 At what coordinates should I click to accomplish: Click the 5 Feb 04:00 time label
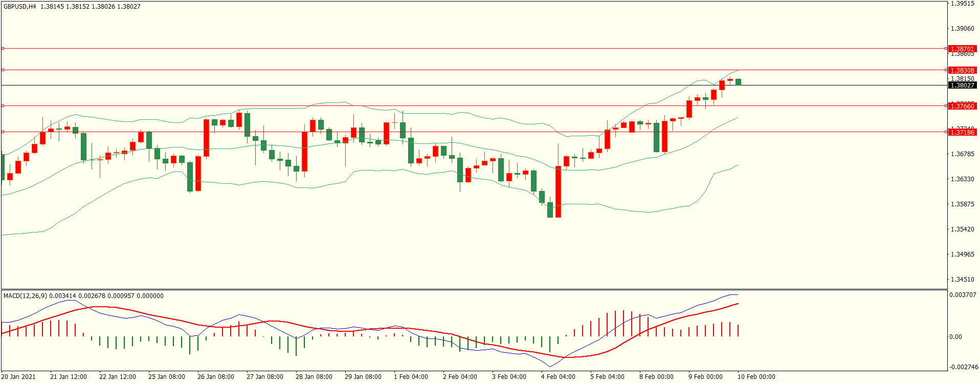click(607, 377)
